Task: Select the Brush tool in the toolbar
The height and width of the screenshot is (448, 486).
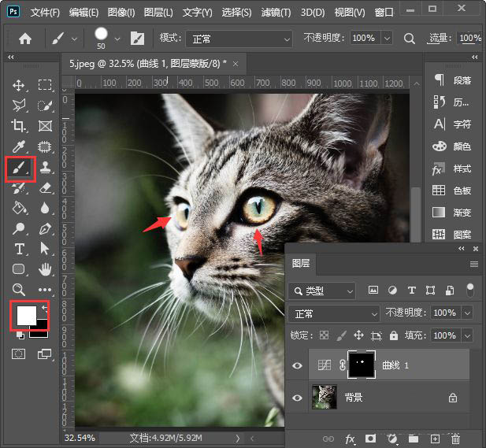Action: (19, 167)
